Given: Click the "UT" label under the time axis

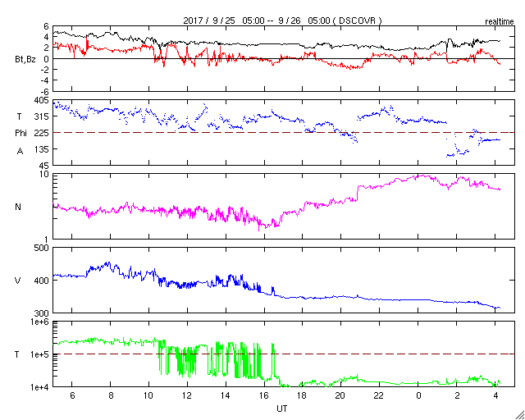Looking at the screenshot, I should [x=281, y=408].
